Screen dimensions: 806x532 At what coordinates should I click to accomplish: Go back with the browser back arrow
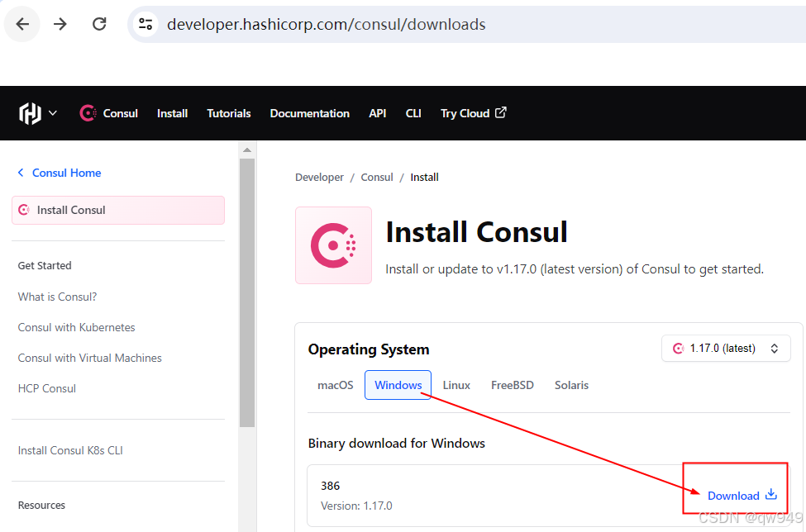coord(22,24)
